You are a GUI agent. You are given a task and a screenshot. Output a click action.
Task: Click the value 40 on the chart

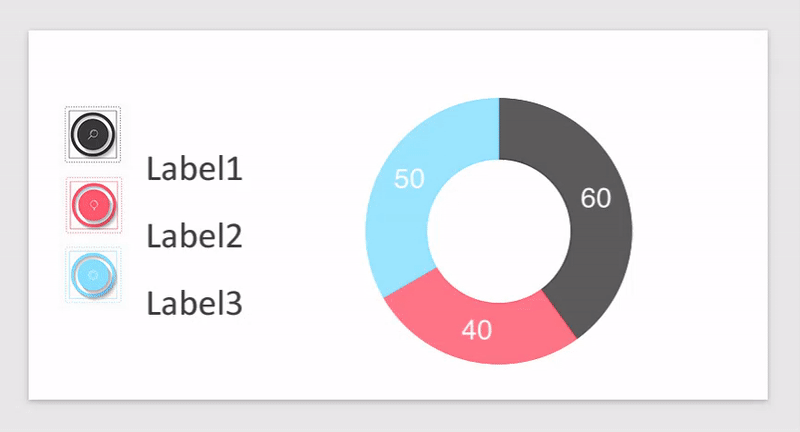(x=477, y=330)
